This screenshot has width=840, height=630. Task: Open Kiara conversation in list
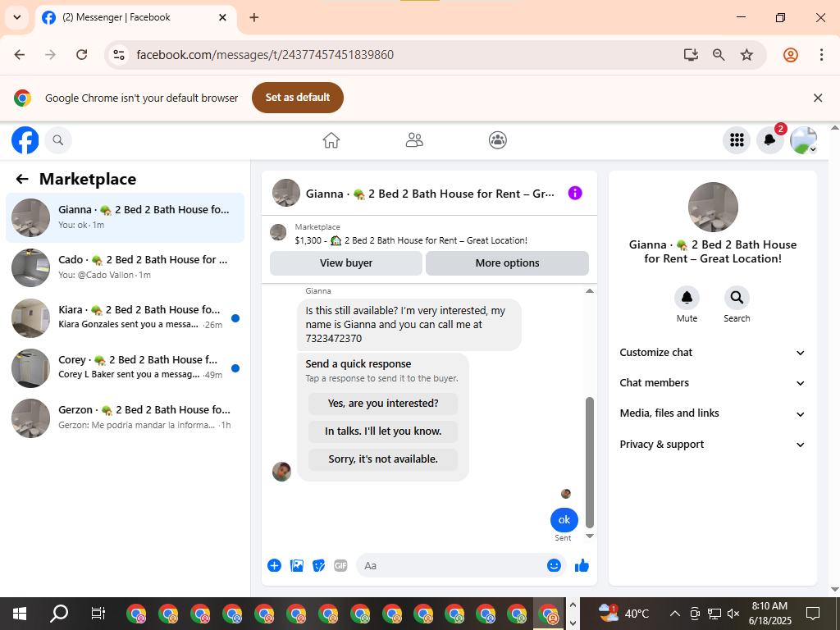coord(125,317)
